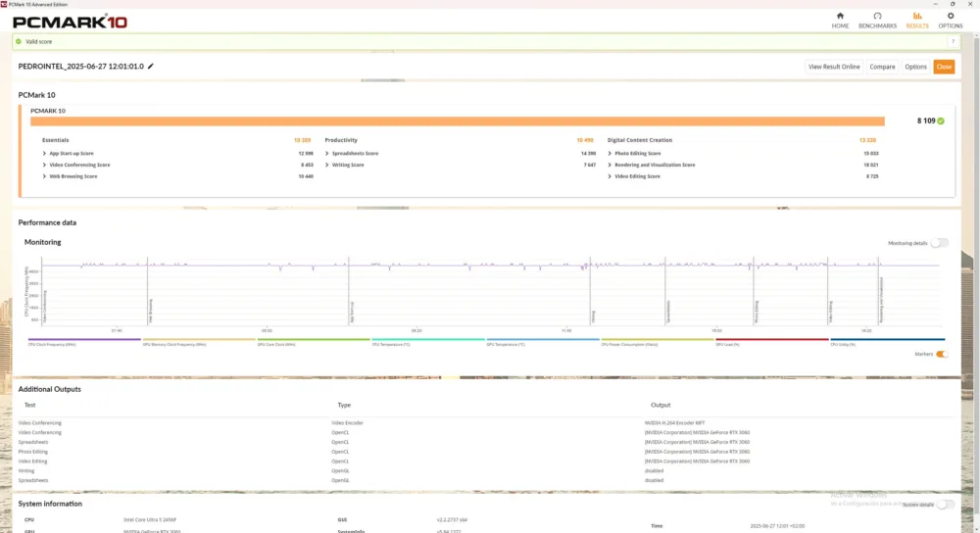Screen dimensions: 980x533
Task: Click Photo Editing row in Additional Outputs
Action: 32,452
